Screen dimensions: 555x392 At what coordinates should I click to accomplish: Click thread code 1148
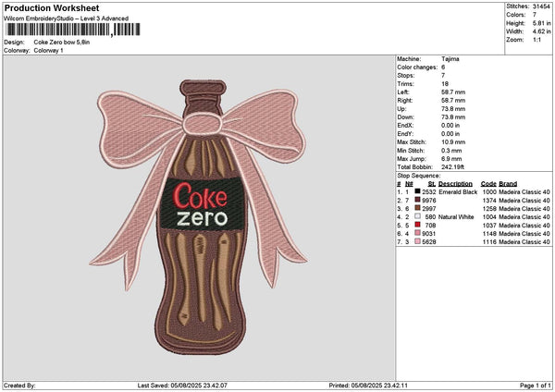(x=489, y=234)
